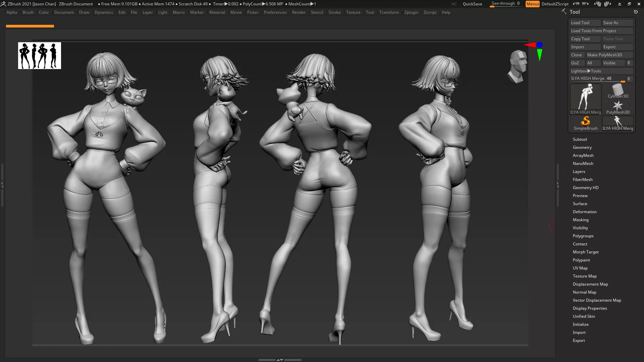Screen dimensions: 644x362
Task: Click the Tool palette refresh icon
Action: (x=636, y=12)
